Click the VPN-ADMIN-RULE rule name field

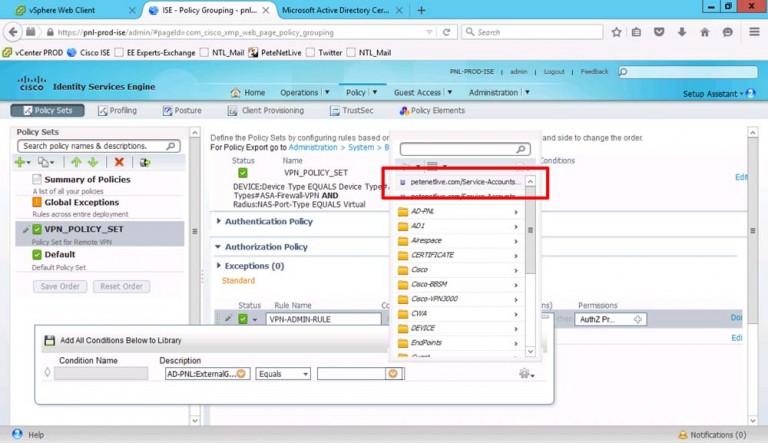324,319
